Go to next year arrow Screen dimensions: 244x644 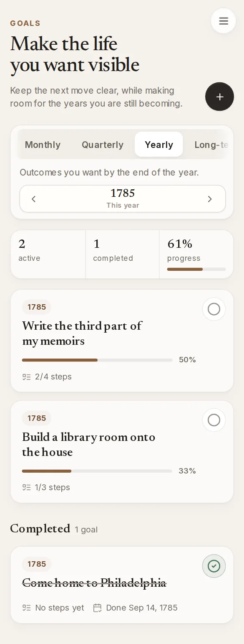210,199
